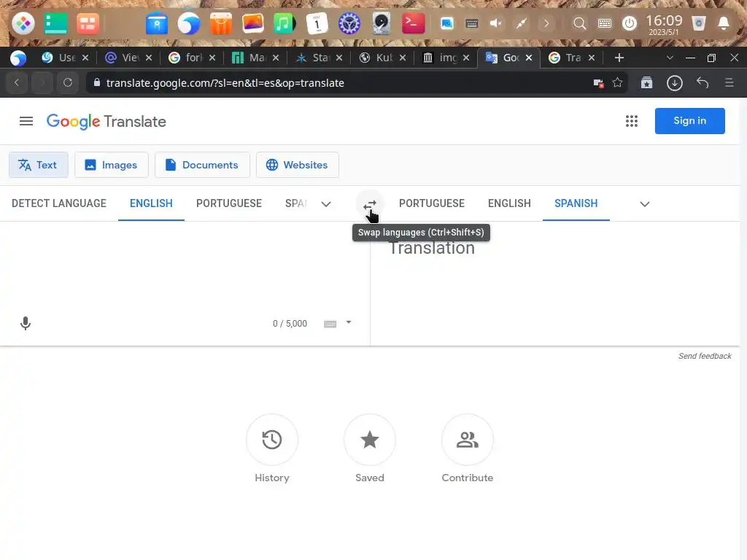Open the music player from the dock
This screenshot has width=747, height=560.
pos(284,23)
